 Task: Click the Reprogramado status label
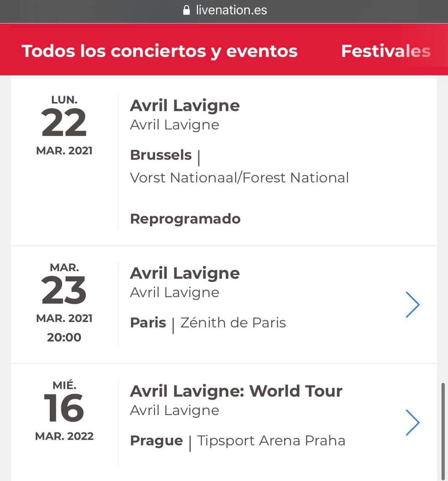click(x=185, y=219)
